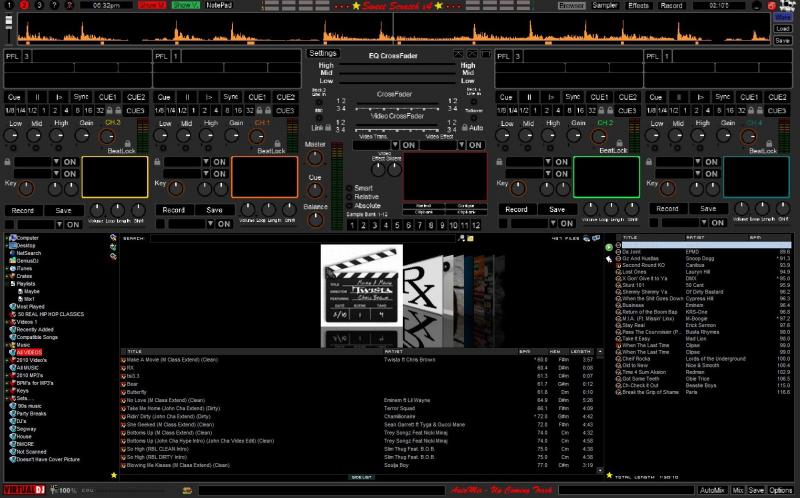800x498 pixels.
Task: Click the burger icon in the bottom bar
Action: pos(187,490)
